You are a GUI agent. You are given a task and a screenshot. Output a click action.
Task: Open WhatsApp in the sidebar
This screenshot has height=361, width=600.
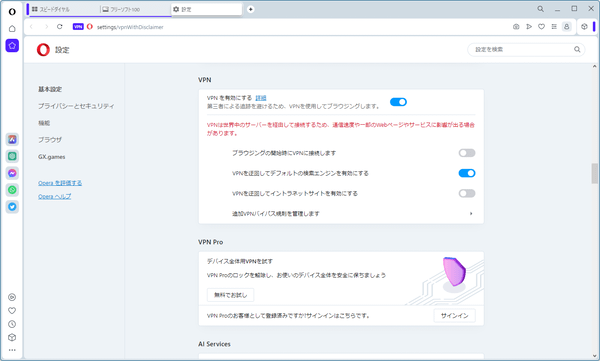12,190
